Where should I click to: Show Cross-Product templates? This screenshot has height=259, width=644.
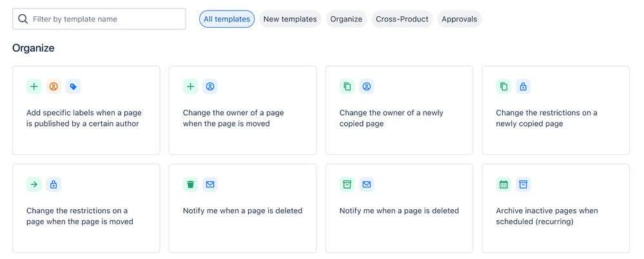(402, 19)
